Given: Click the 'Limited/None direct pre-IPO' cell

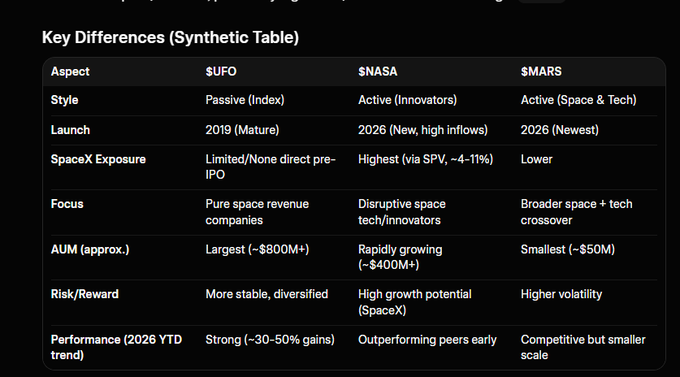Looking at the screenshot, I should [271, 167].
